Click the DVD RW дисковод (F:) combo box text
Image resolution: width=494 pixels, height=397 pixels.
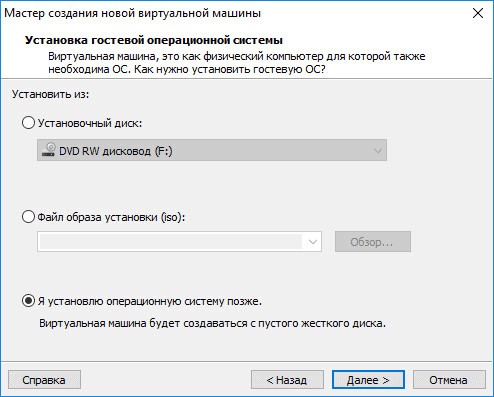tap(116, 151)
